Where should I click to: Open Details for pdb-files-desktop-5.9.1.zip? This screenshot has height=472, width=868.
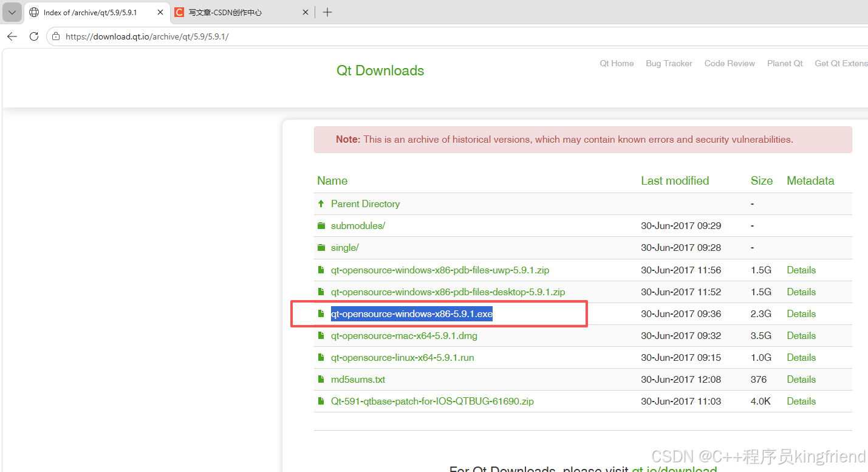801,292
